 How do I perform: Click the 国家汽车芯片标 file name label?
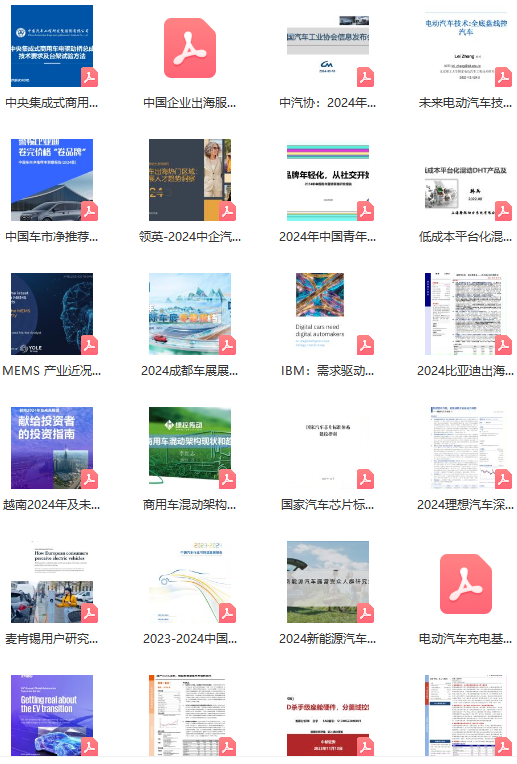327,505
